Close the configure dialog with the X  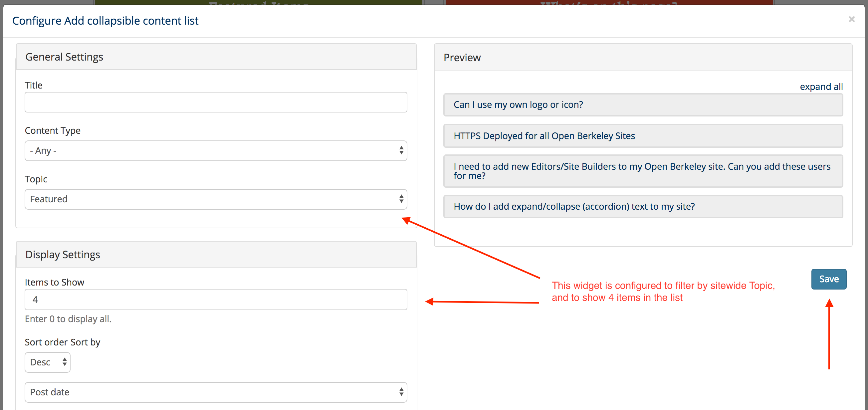coord(851,19)
